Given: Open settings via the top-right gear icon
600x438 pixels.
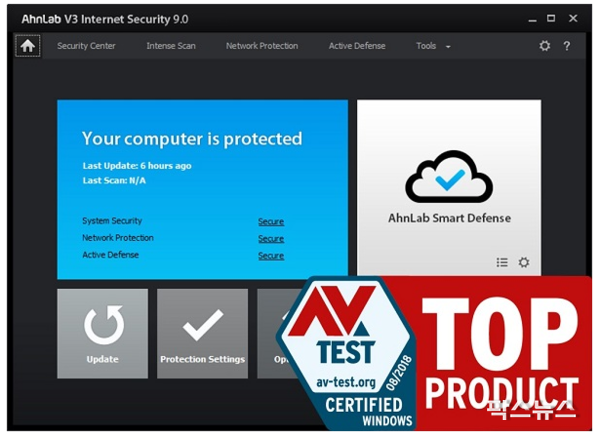Looking at the screenshot, I should (545, 46).
